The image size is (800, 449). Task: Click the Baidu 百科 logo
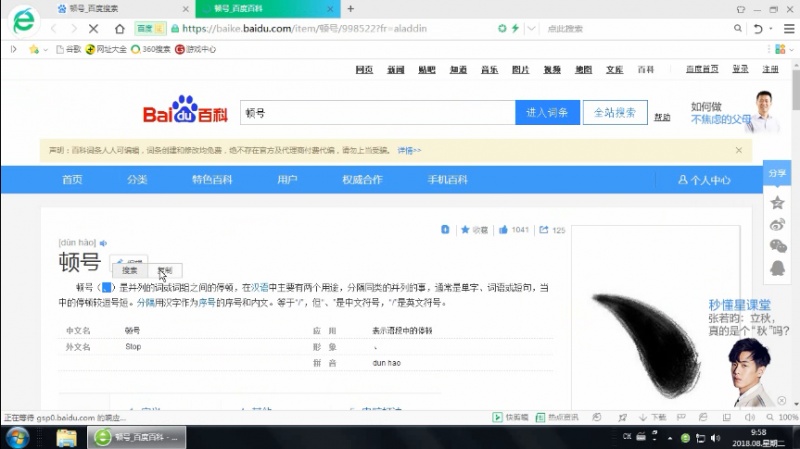pos(185,110)
